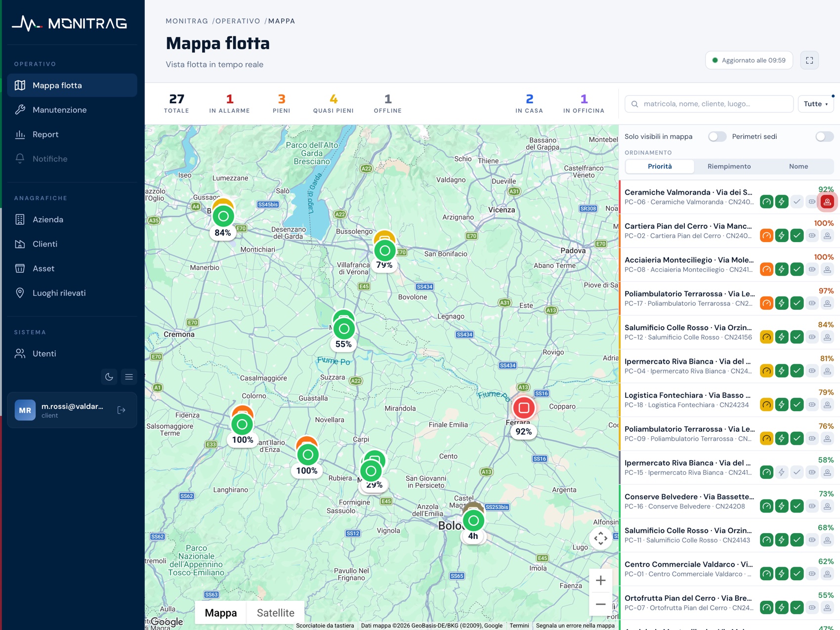Filter by In Officina counter
This screenshot has width=840, height=630.
[584, 104]
